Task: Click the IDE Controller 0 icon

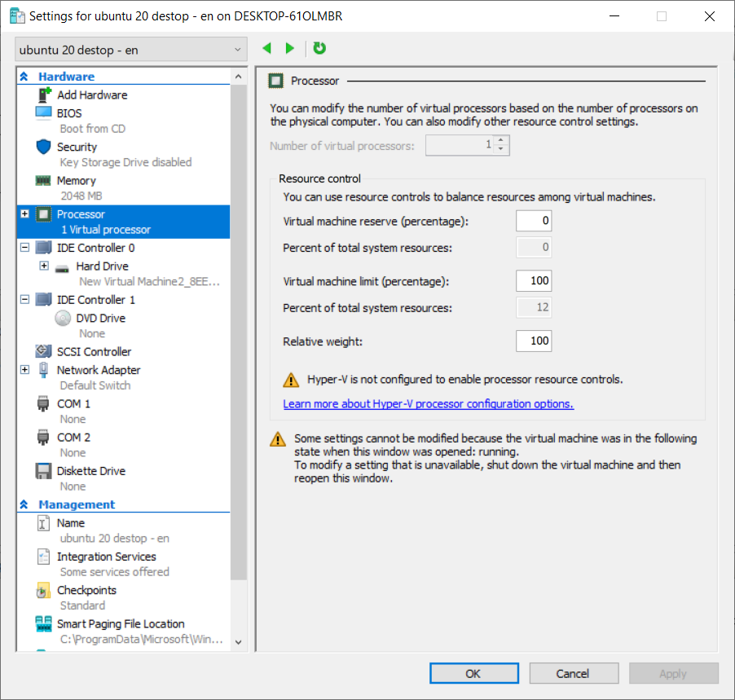Action: [43, 248]
